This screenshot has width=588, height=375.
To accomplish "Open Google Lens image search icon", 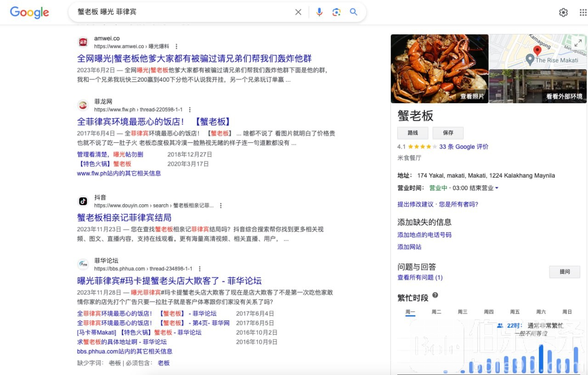I will [336, 12].
